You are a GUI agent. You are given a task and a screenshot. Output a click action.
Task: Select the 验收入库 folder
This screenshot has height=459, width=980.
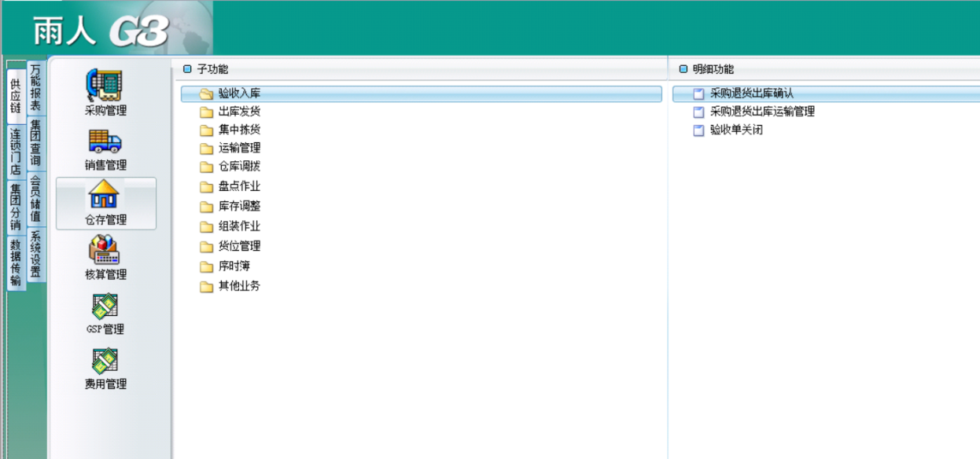coord(422,94)
